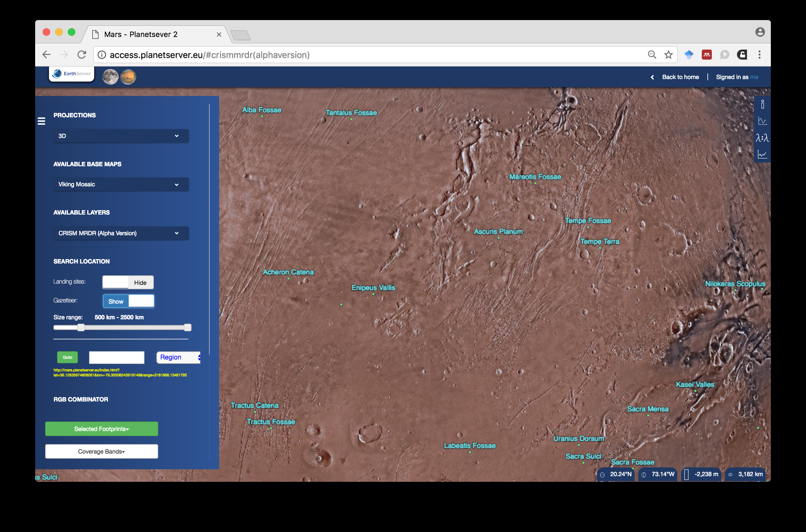Open the CRISM MRDR layers dropdown
Screen dimensions: 806x532
click(x=121, y=233)
